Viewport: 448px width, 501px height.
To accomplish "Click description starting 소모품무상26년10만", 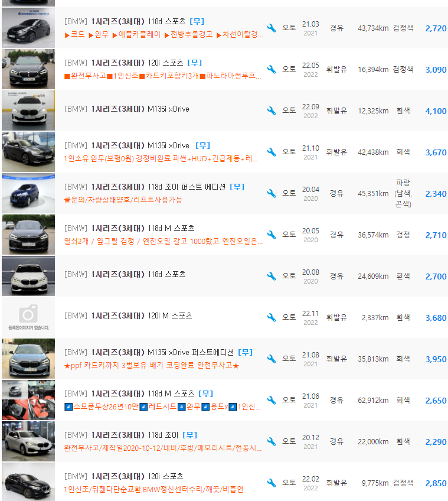I will (162, 406).
